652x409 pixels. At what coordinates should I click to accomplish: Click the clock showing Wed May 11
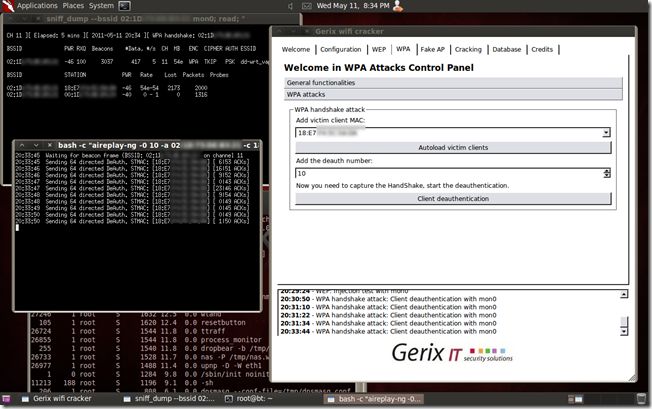(x=353, y=5)
